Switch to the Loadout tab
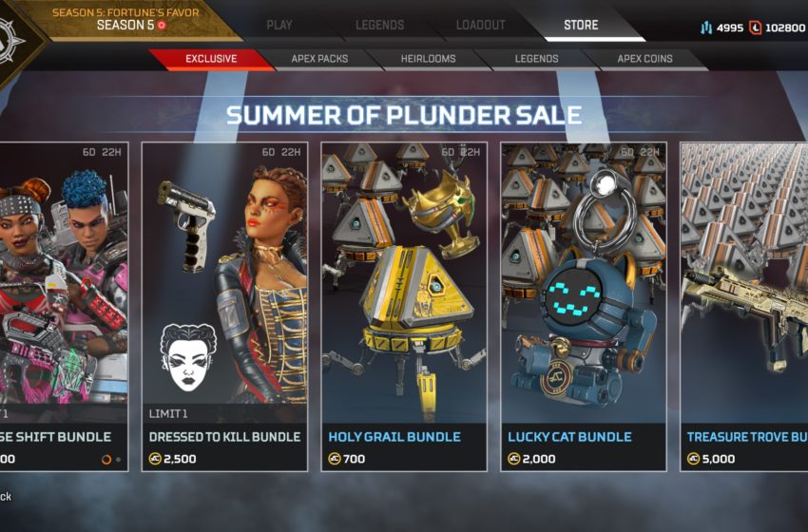808x532 pixels. click(480, 25)
